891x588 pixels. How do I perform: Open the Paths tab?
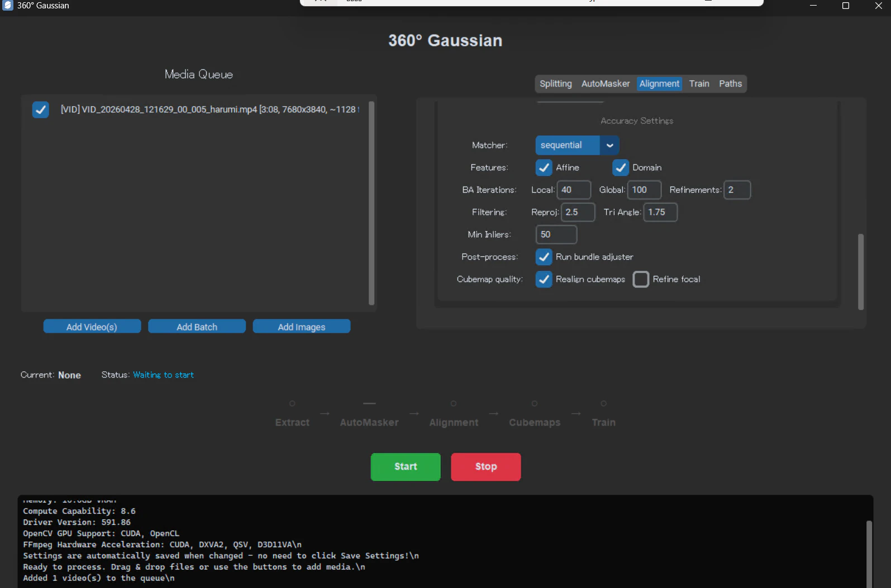(730, 84)
